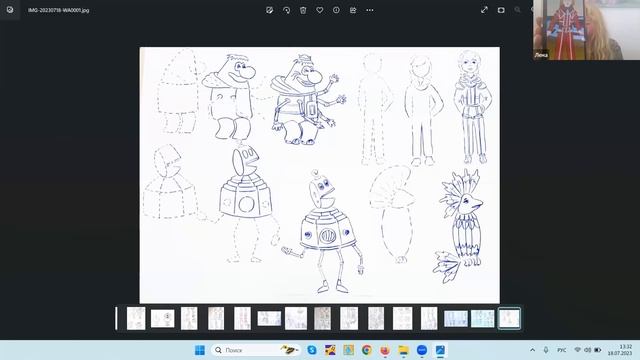The height and width of the screenshot is (360, 640).
Task: Select the first thumbnail in the filmstrip
Action: [136, 318]
